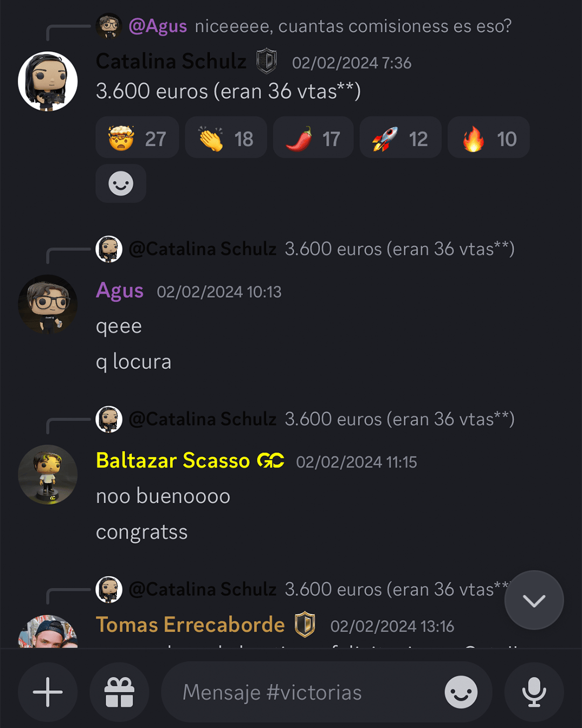Toggle the exploding head reaction 27
582x728 pixels.
coord(137,138)
